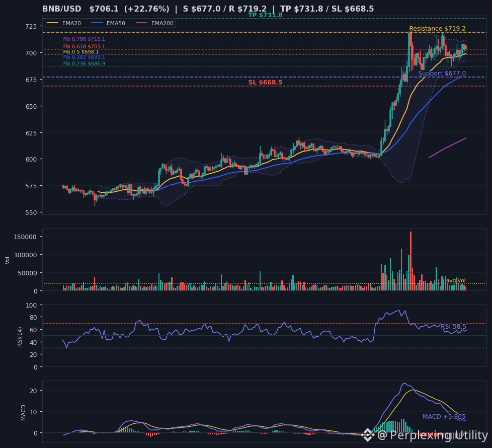Click the EMA200 legend entry
This screenshot has height=448, width=492.
tap(154, 23)
